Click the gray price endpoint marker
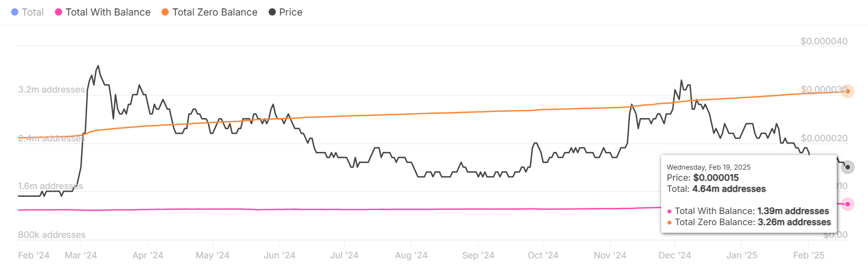This screenshot has width=868, height=270. [x=847, y=167]
